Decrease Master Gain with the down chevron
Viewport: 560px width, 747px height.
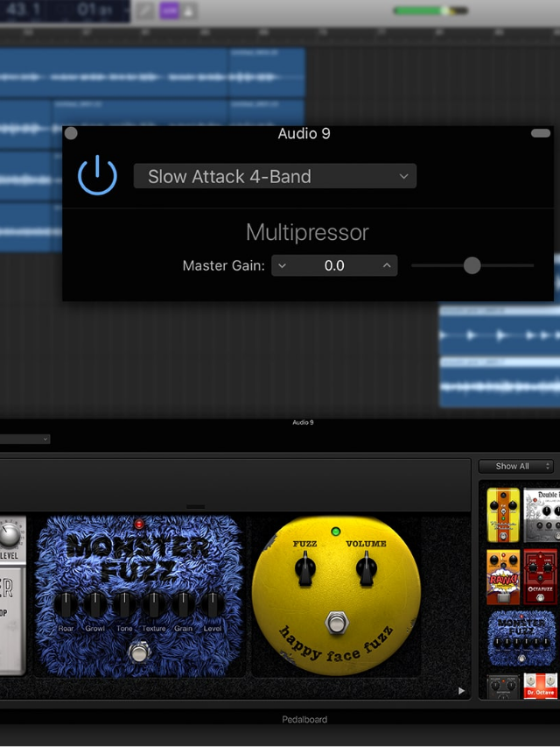coord(283,266)
